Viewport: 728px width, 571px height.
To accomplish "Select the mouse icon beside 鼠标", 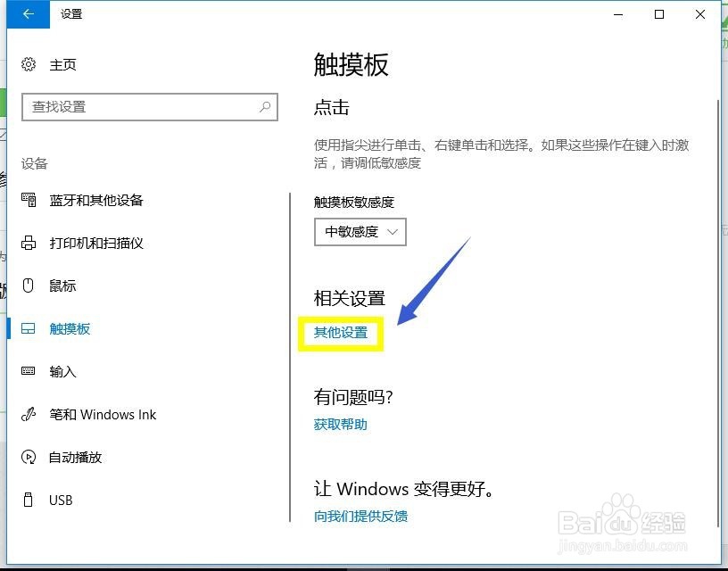I will 28,285.
